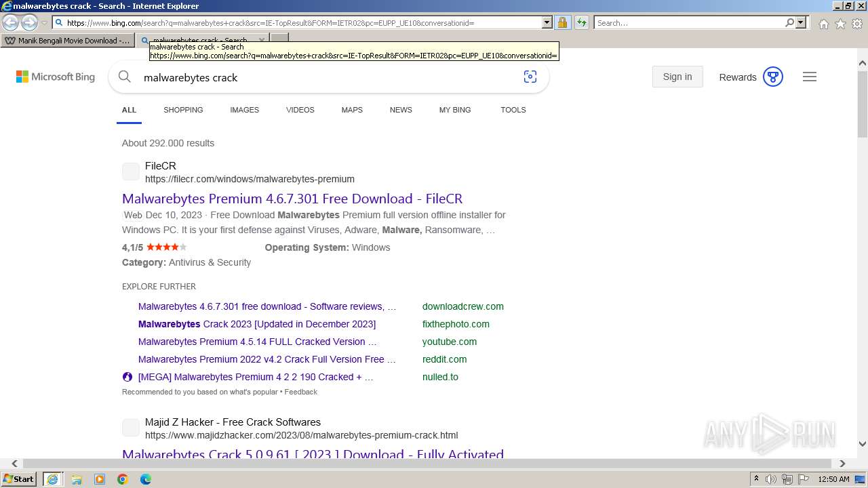Image resolution: width=868 pixels, height=488 pixels.
Task: Open Malwarebytes Premium 4.5.14 youtube link
Action: [258, 342]
